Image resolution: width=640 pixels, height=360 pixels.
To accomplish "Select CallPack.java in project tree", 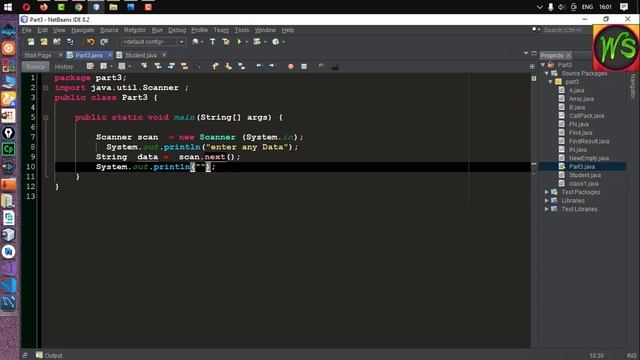I will 587,116.
